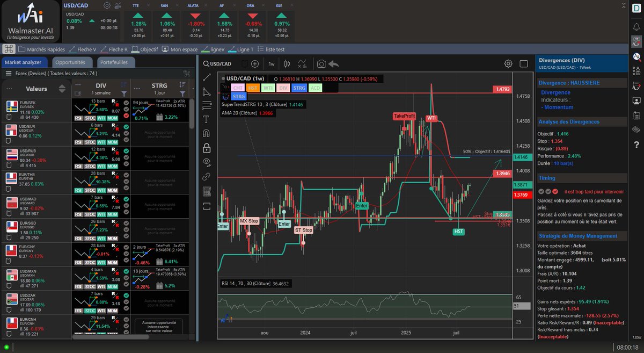Viewport: 644px width, 353px height.
Task: Select the Fleche V drawing tool
Action: click(83, 49)
